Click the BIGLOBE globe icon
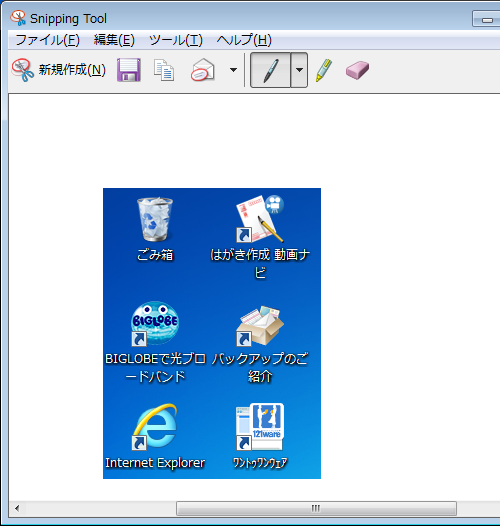 [155, 323]
